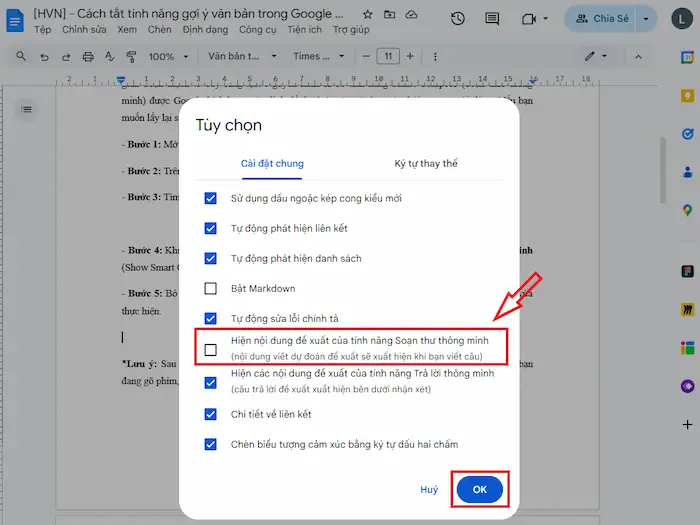Click Huỷ to cancel the dialog
The image size is (700, 525).
click(x=429, y=489)
